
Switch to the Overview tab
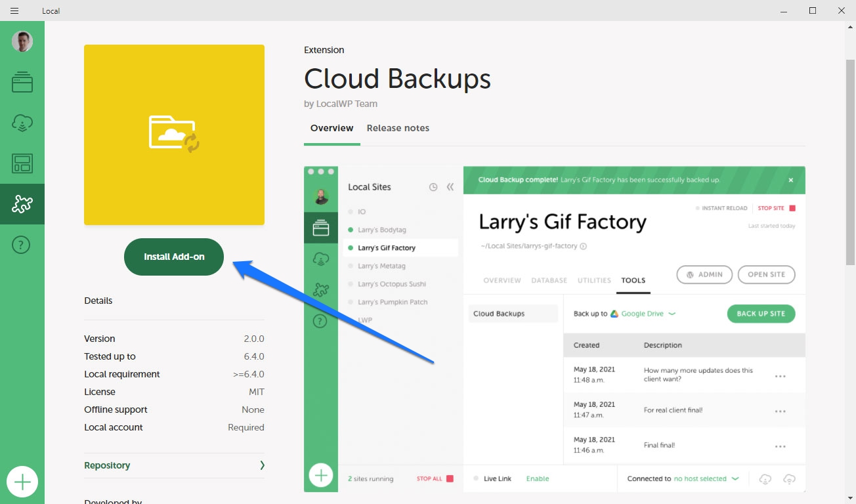click(x=332, y=128)
